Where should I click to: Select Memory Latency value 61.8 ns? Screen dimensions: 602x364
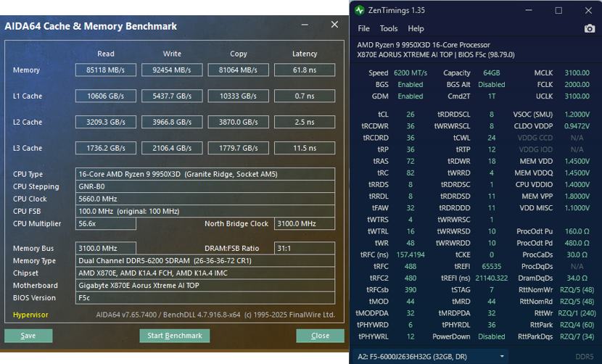coord(305,70)
